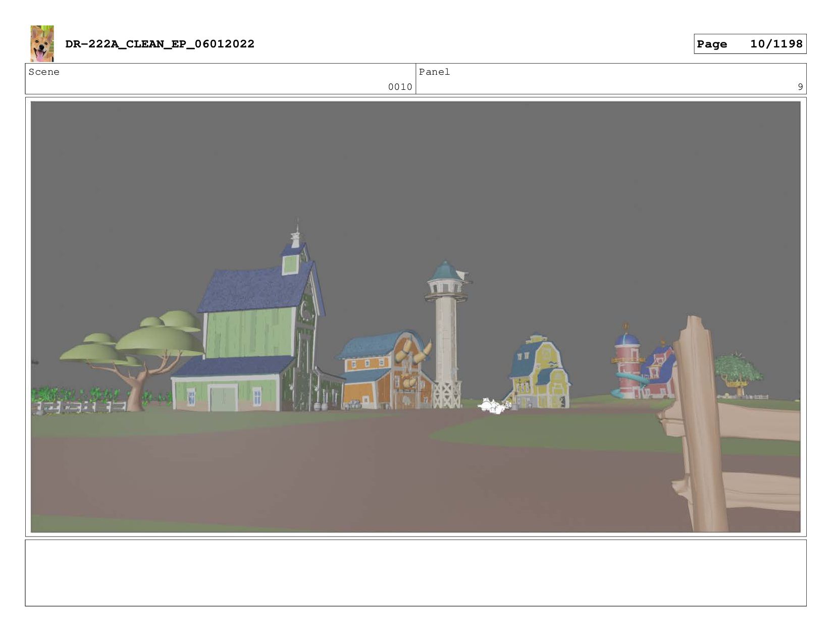Click the Panel label

pyautogui.click(x=434, y=72)
